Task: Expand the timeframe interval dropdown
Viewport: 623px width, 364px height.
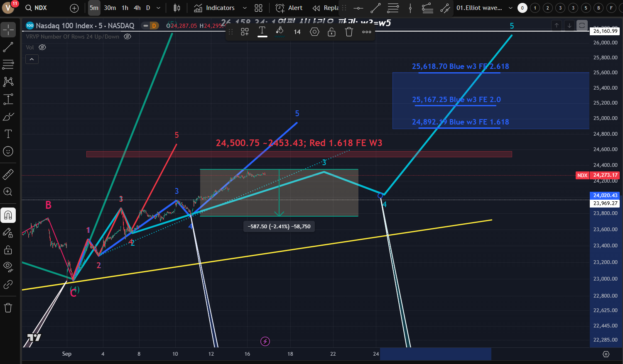Action: (158, 8)
